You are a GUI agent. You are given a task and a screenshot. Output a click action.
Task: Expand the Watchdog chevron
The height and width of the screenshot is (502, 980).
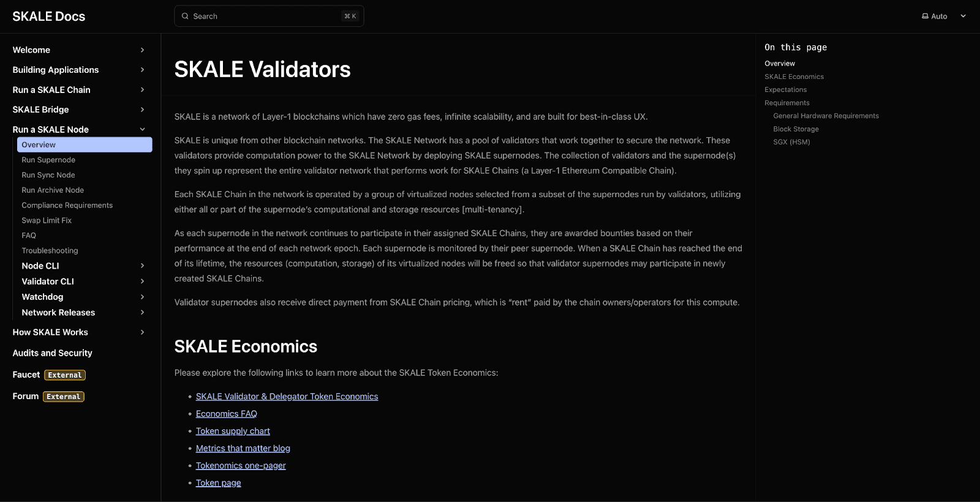click(142, 297)
